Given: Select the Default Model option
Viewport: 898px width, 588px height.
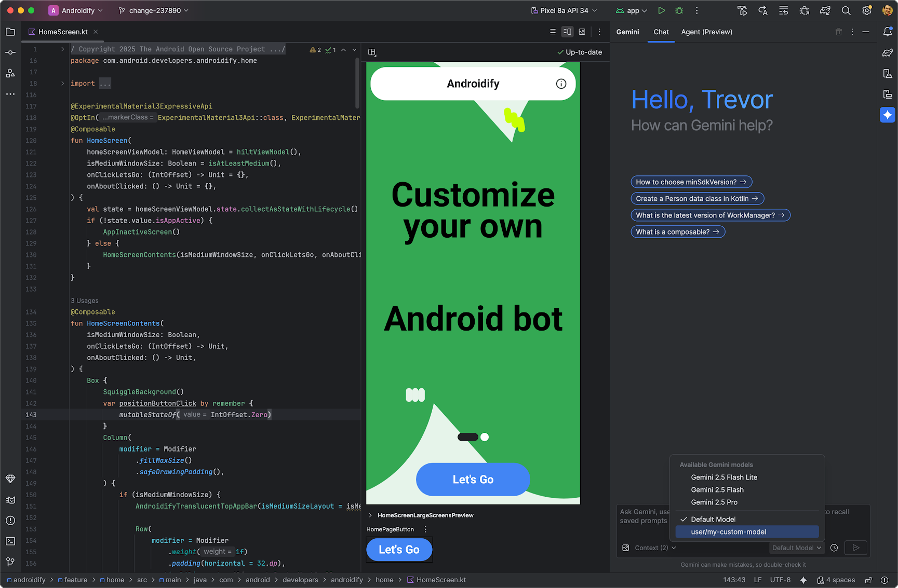Looking at the screenshot, I should point(713,519).
